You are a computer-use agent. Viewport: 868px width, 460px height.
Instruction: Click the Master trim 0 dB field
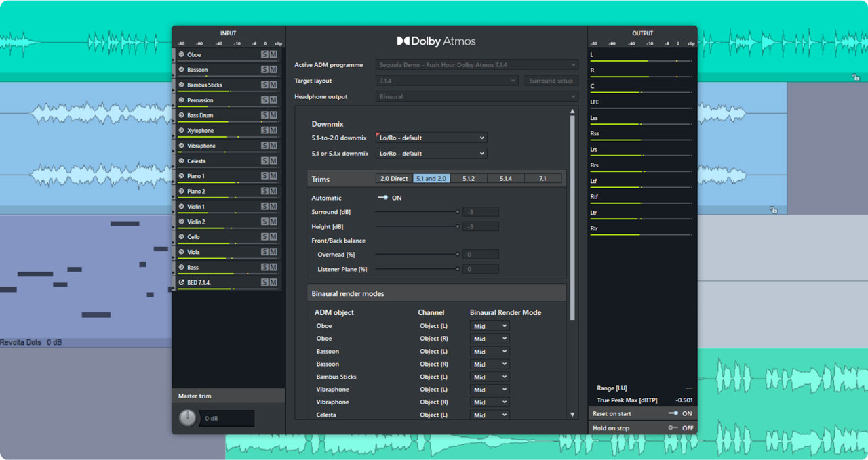[226, 419]
